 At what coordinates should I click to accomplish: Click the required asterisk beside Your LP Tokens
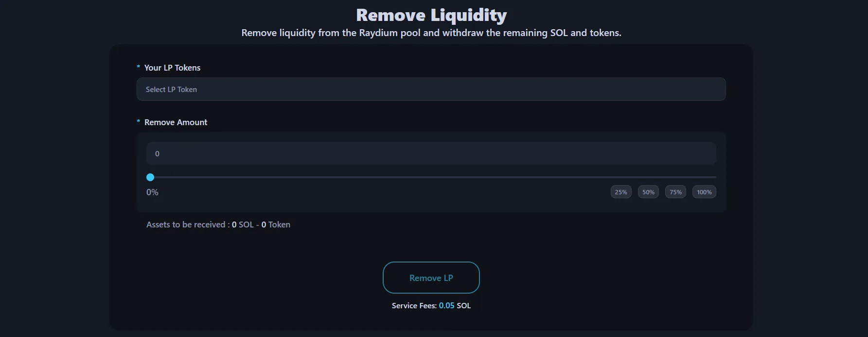click(138, 68)
